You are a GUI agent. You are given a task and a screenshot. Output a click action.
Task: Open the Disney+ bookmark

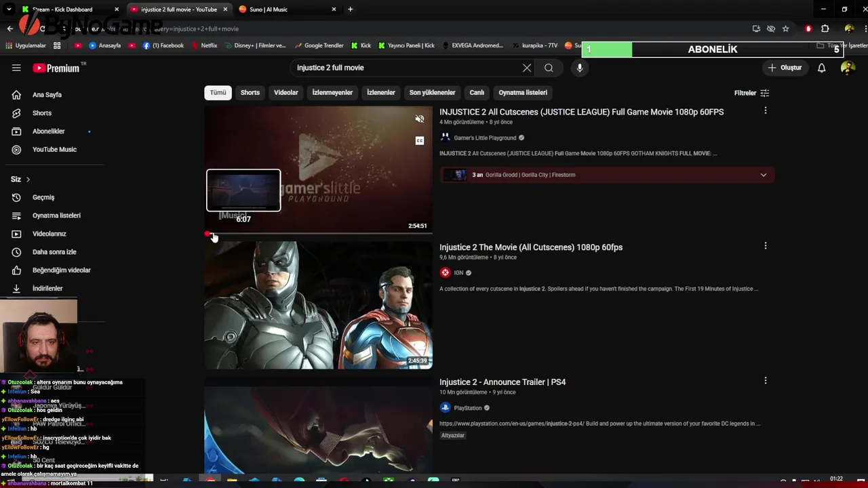pyautogui.click(x=254, y=45)
